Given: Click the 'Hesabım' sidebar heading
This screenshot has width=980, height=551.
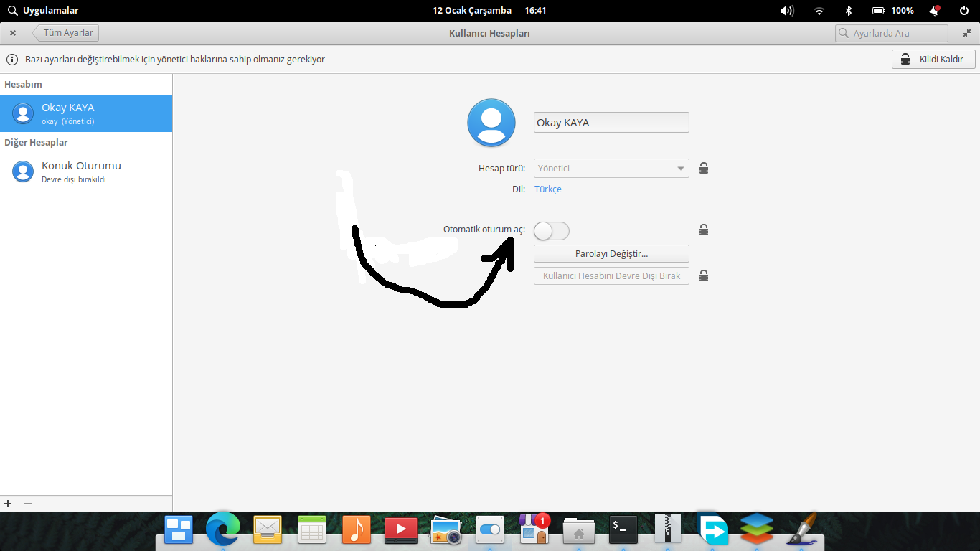Looking at the screenshot, I should point(23,84).
